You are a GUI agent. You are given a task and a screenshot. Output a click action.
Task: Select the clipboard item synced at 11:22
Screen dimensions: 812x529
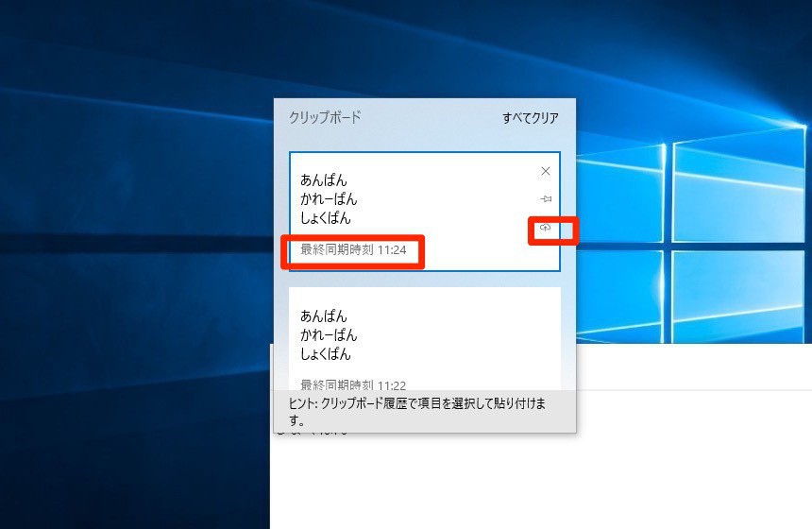pos(425,339)
